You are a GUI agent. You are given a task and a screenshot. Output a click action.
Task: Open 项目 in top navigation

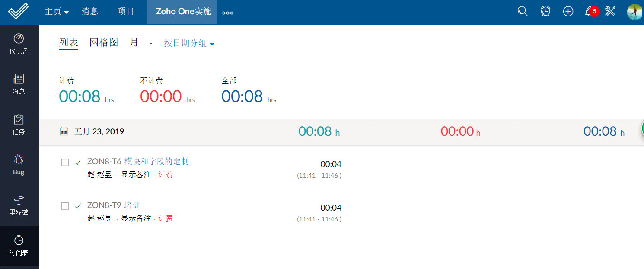coord(126,12)
